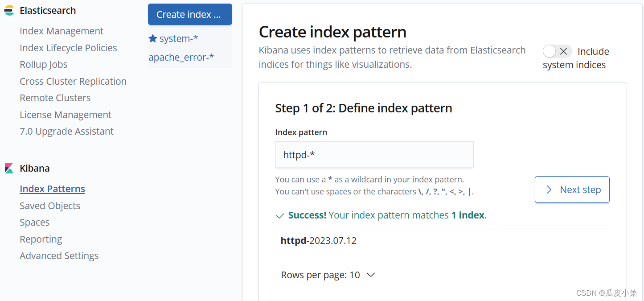Click the Elasticsearch logo icon

9,11
